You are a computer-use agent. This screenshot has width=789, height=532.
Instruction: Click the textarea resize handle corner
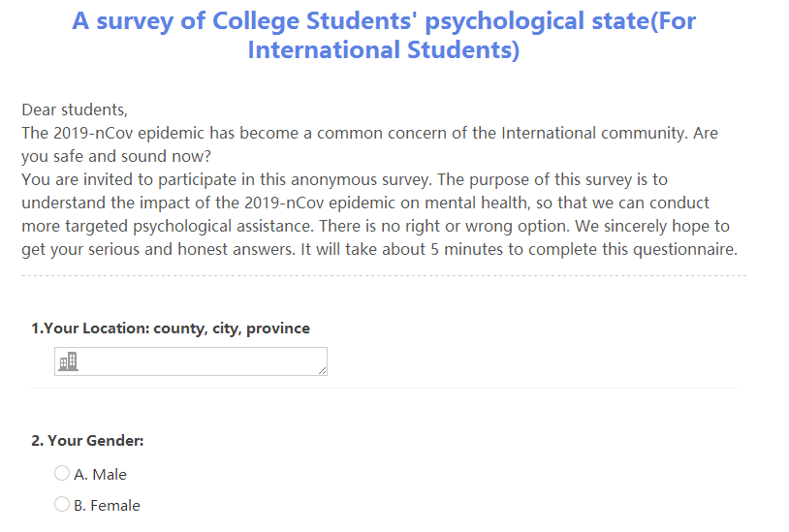(x=322, y=370)
